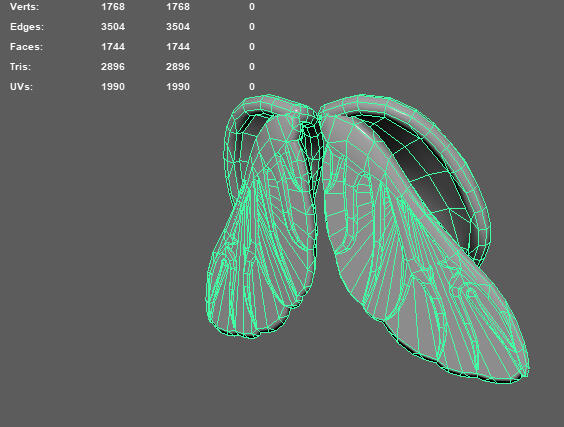Click the zero value in the UVs row
Image resolution: width=564 pixels, height=427 pixels.
[x=252, y=87]
